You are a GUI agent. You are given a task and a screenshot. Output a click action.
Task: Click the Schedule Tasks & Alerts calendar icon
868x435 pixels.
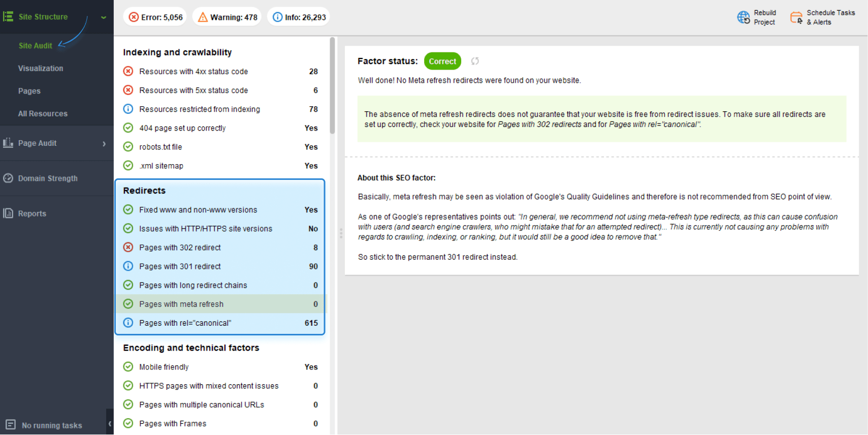[796, 17]
